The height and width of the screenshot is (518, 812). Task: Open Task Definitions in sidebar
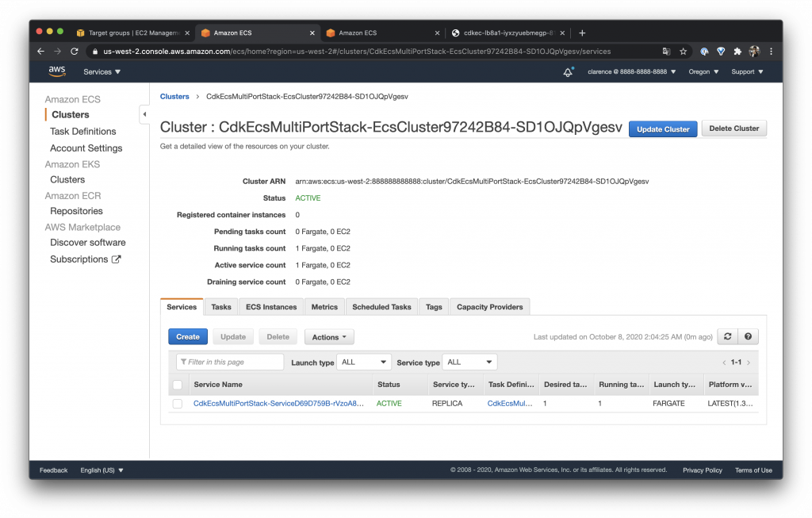pos(82,132)
